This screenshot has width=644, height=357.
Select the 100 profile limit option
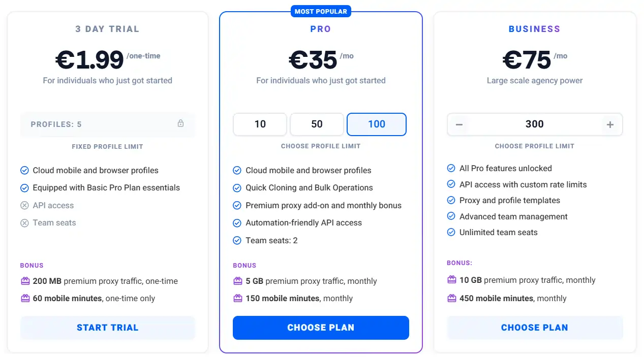[x=376, y=124]
